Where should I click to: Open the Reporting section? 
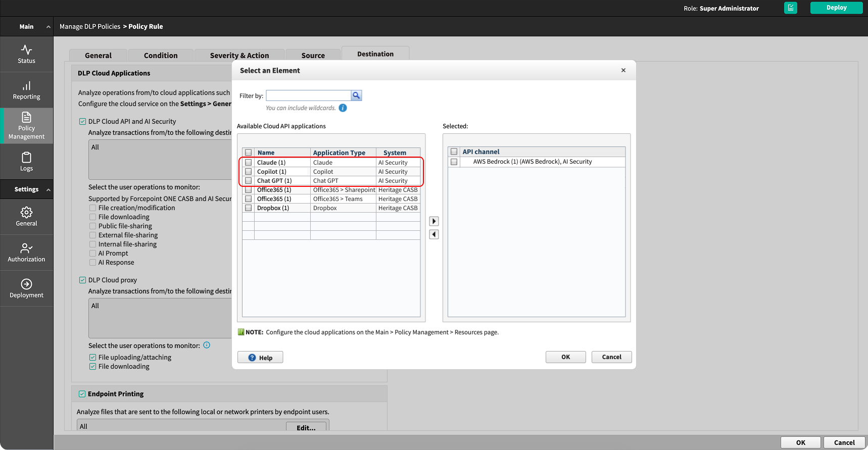click(x=26, y=90)
